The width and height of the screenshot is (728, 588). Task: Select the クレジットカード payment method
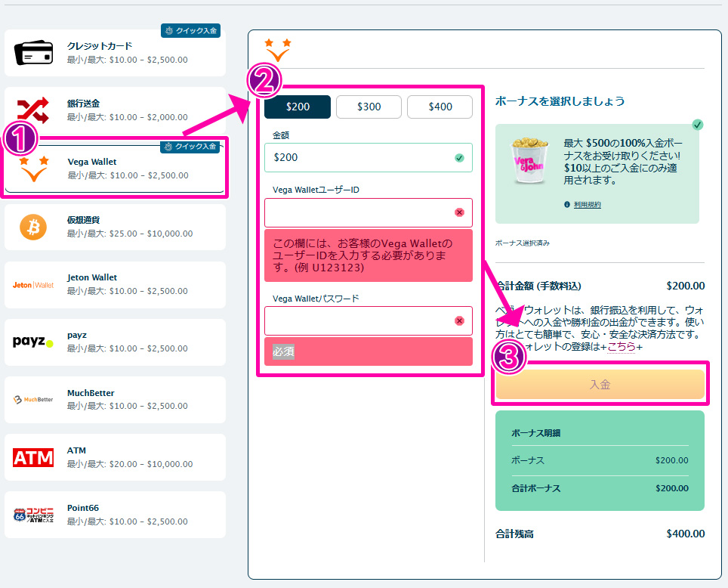click(115, 52)
